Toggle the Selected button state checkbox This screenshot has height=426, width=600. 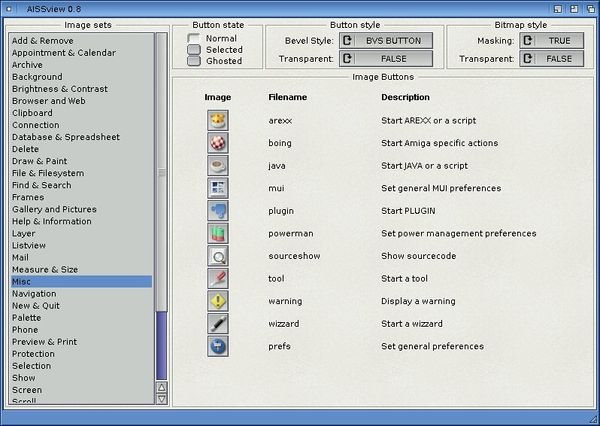(x=194, y=49)
